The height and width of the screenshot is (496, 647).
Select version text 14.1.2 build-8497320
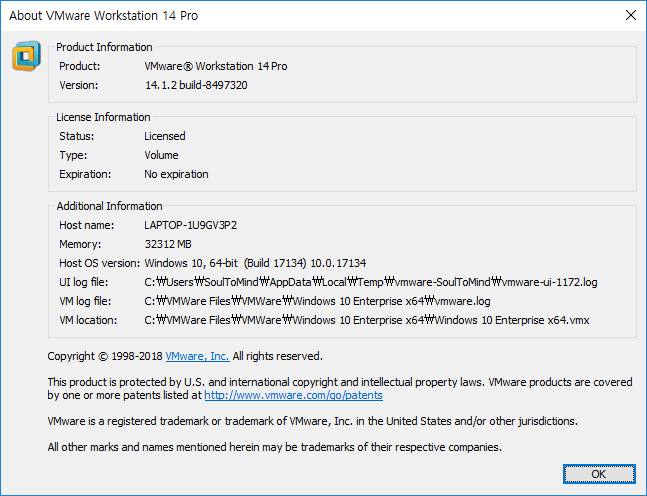coord(196,85)
